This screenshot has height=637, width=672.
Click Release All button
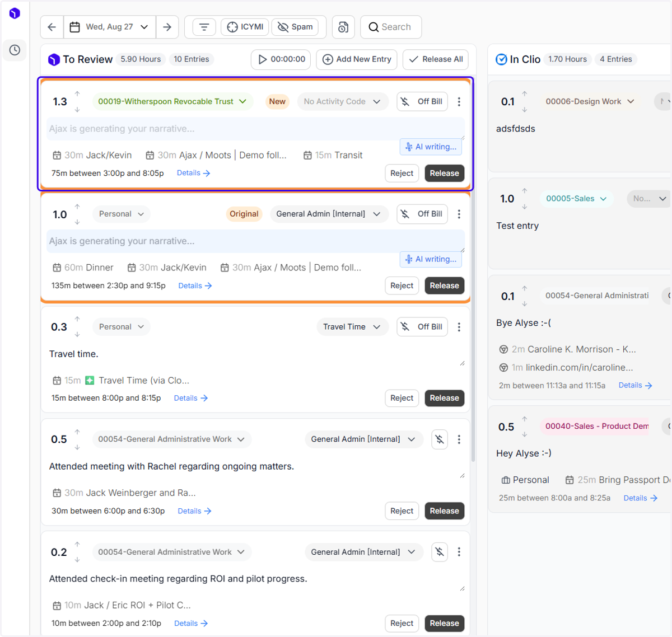click(x=436, y=59)
